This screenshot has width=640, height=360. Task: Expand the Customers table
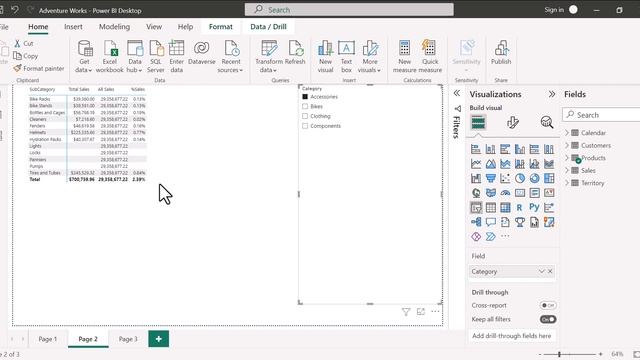point(567,145)
